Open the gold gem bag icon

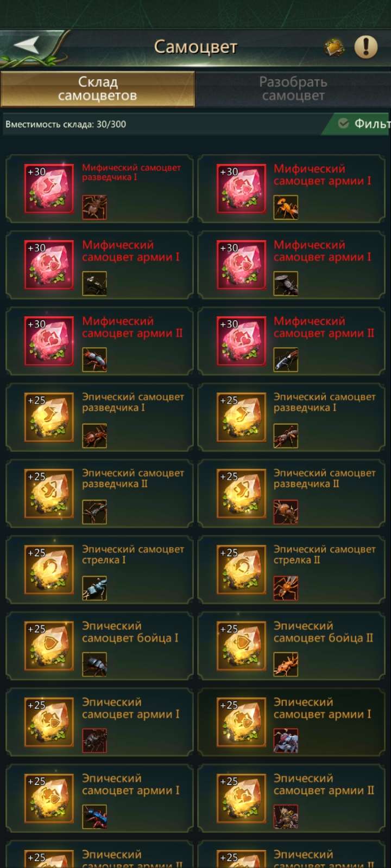pyautogui.click(x=335, y=48)
